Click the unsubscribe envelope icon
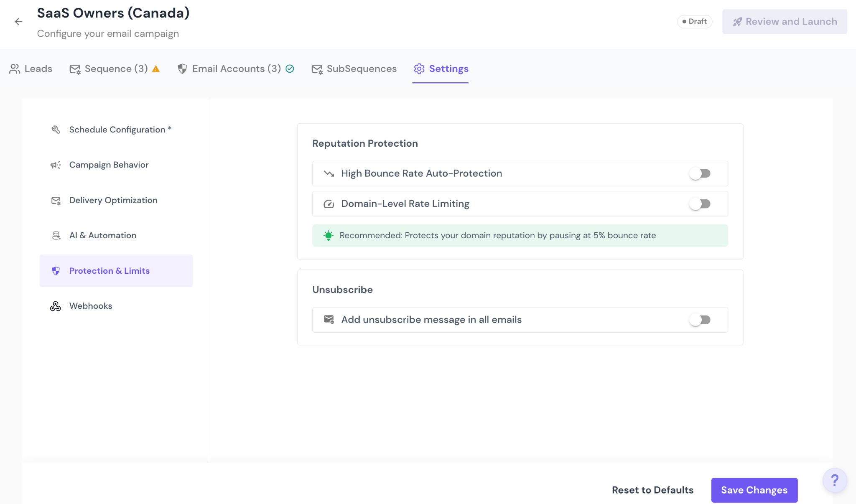 tap(329, 320)
